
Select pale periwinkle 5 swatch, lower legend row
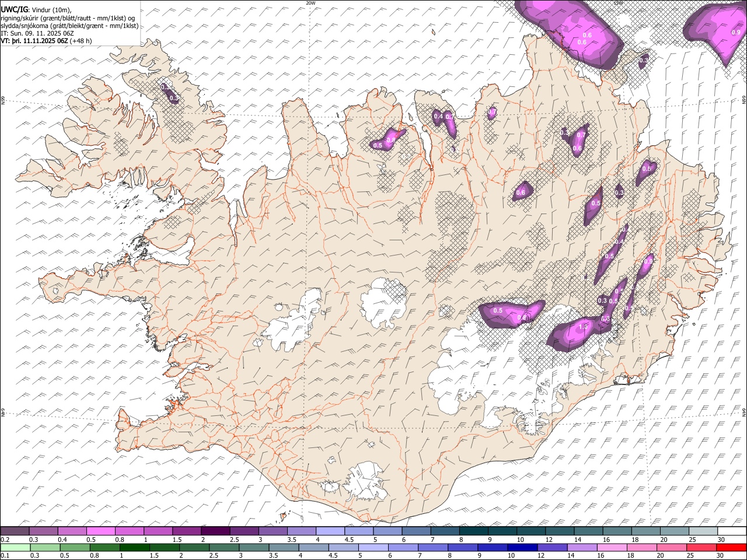pos(373,547)
